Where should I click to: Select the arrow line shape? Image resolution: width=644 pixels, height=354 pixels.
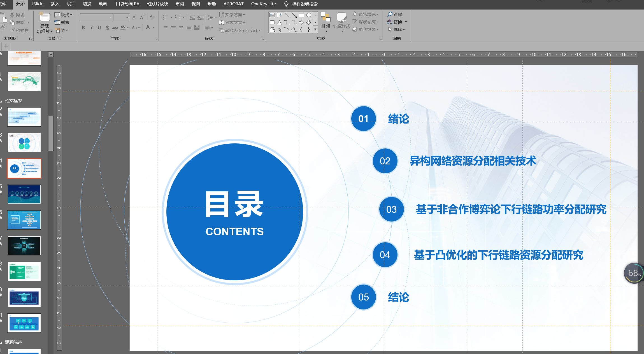294,15
